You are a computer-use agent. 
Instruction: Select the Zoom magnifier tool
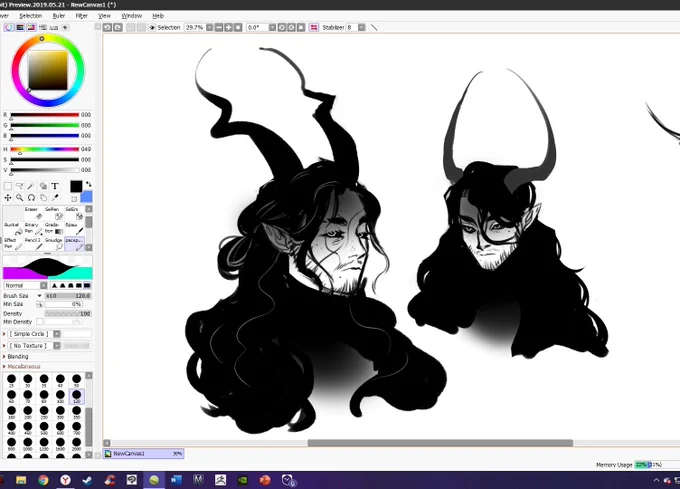(x=20, y=198)
